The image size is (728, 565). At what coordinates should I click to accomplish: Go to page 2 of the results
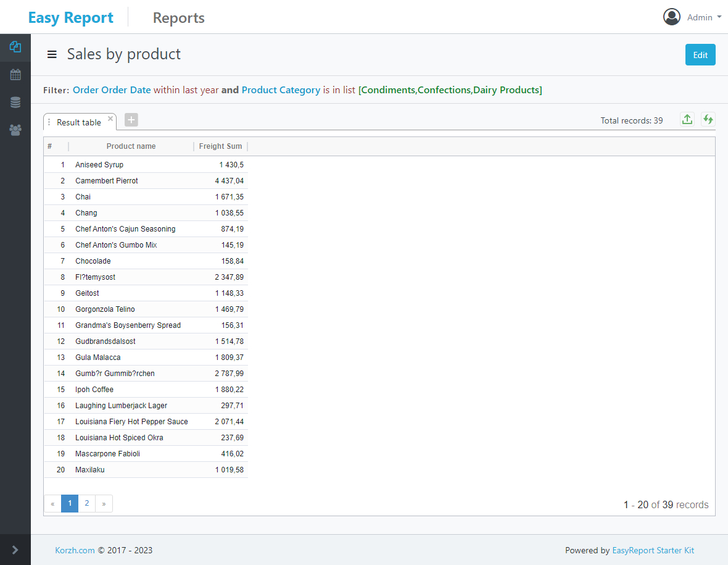86,503
